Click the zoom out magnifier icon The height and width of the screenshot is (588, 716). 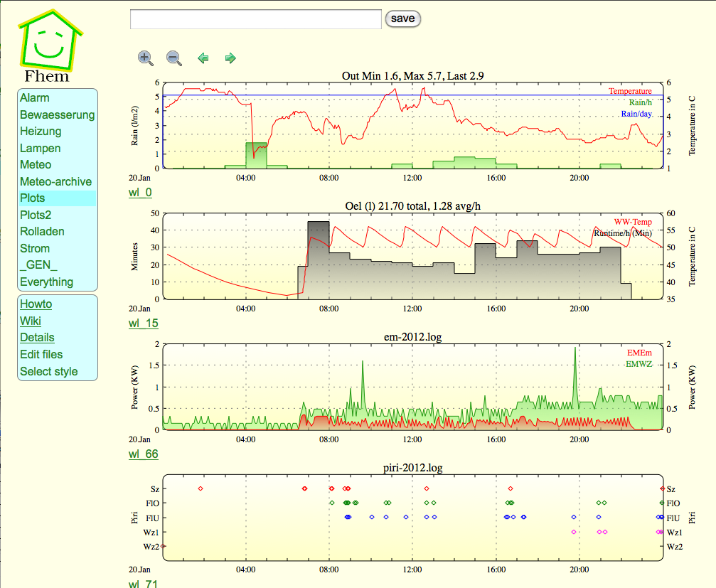click(x=173, y=58)
